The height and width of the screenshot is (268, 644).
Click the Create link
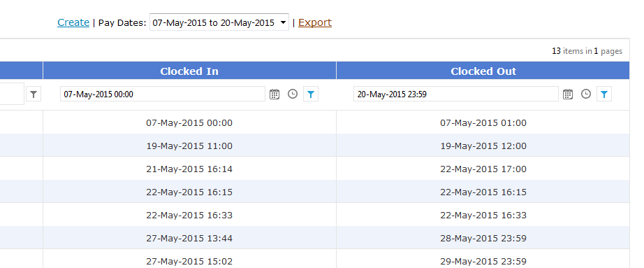point(73,22)
